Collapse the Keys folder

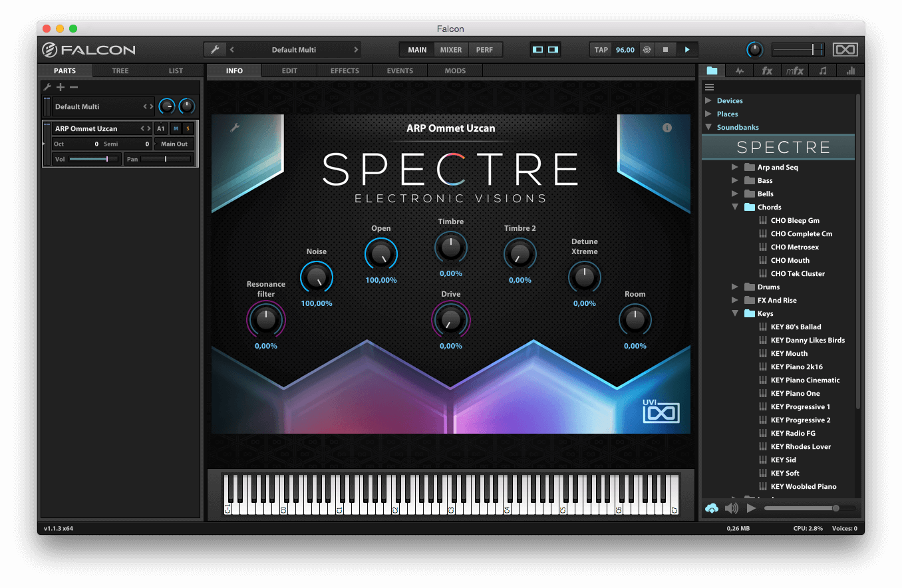(735, 313)
